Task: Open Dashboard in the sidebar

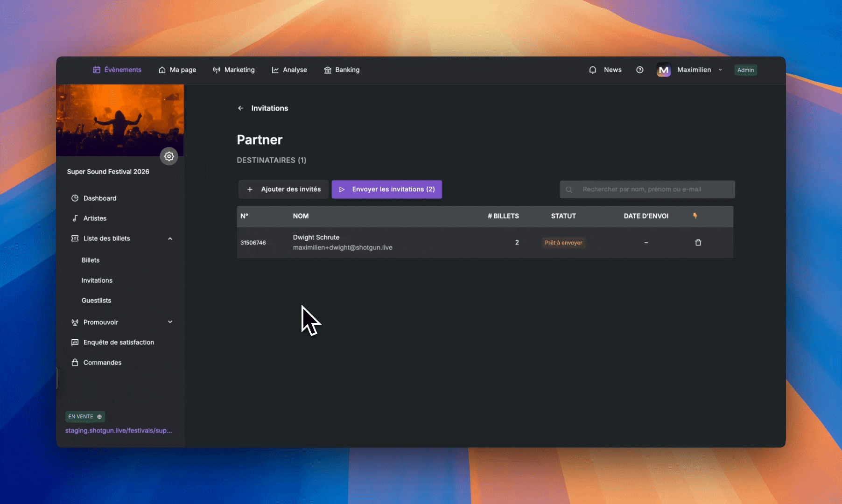Action: pos(100,198)
